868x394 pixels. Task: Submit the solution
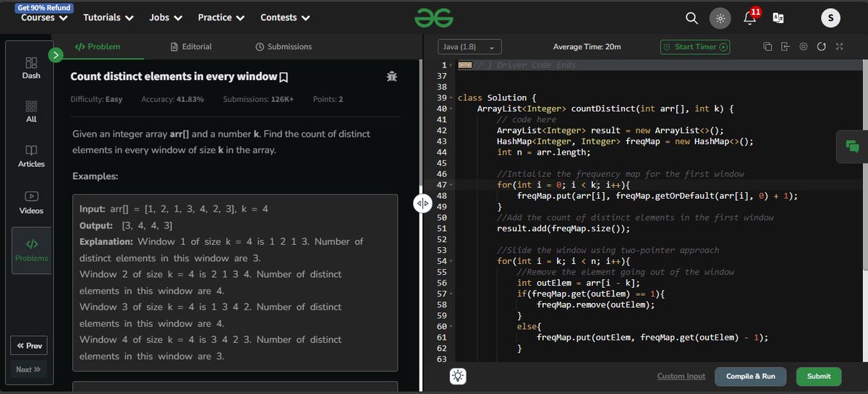819,376
